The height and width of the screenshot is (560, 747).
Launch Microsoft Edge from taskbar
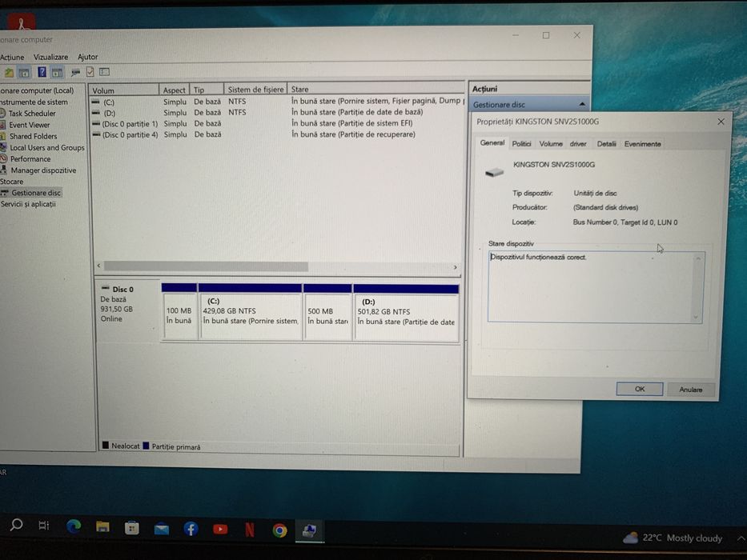tap(74, 526)
